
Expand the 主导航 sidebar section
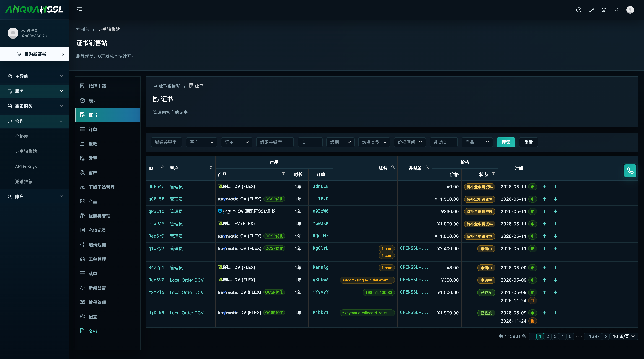(34, 76)
